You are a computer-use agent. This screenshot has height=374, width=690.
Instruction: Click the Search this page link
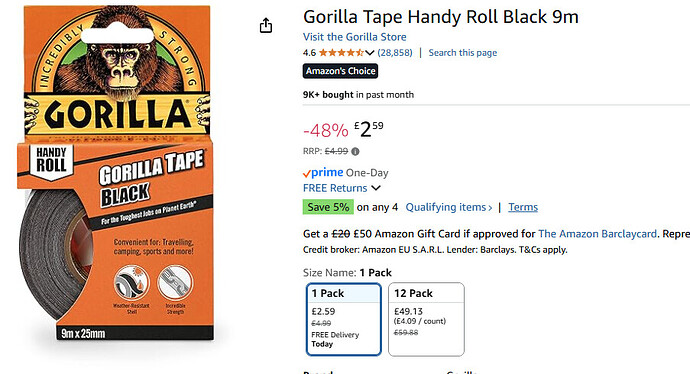click(x=463, y=53)
